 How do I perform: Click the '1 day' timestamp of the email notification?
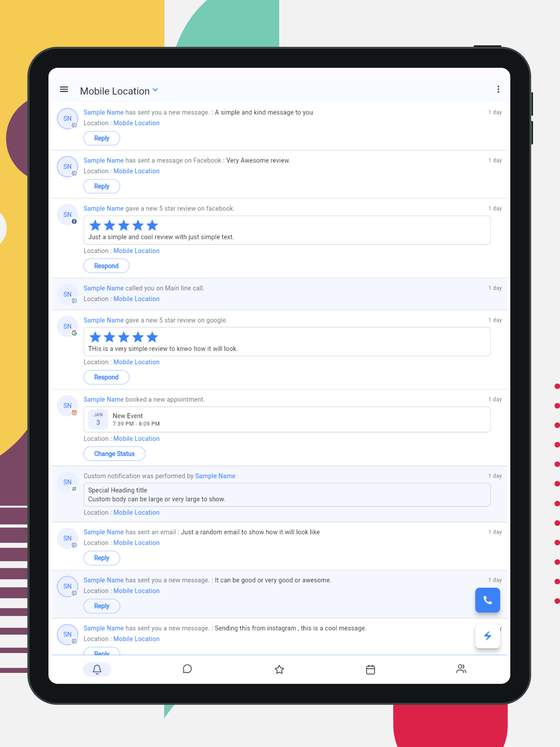[x=495, y=532]
